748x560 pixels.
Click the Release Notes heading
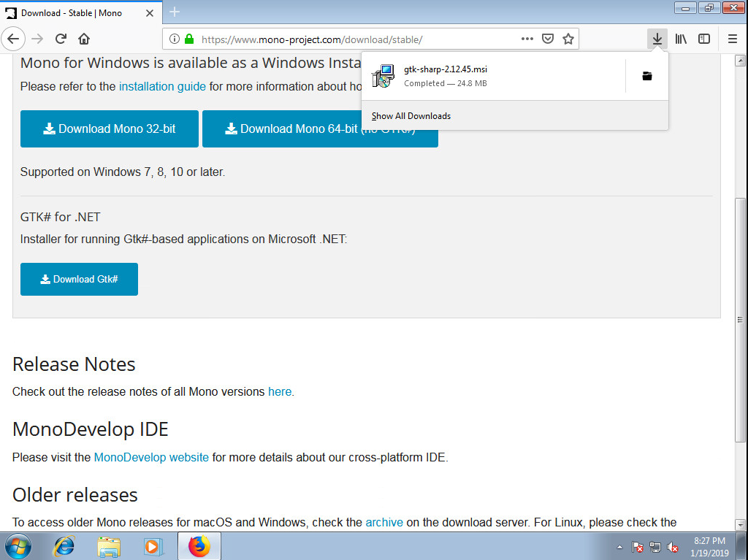coord(74,364)
